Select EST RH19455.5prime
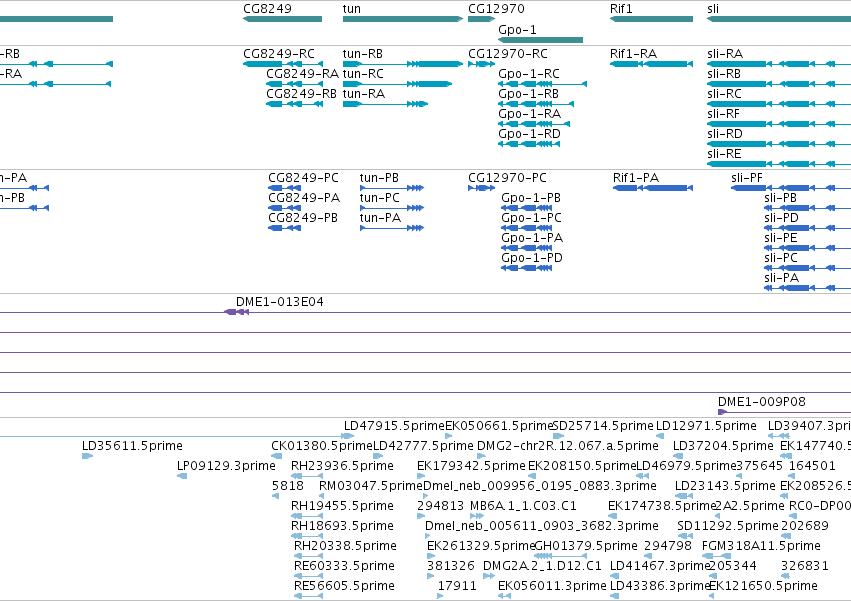The height and width of the screenshot is (601, 851). pos(307,516)
